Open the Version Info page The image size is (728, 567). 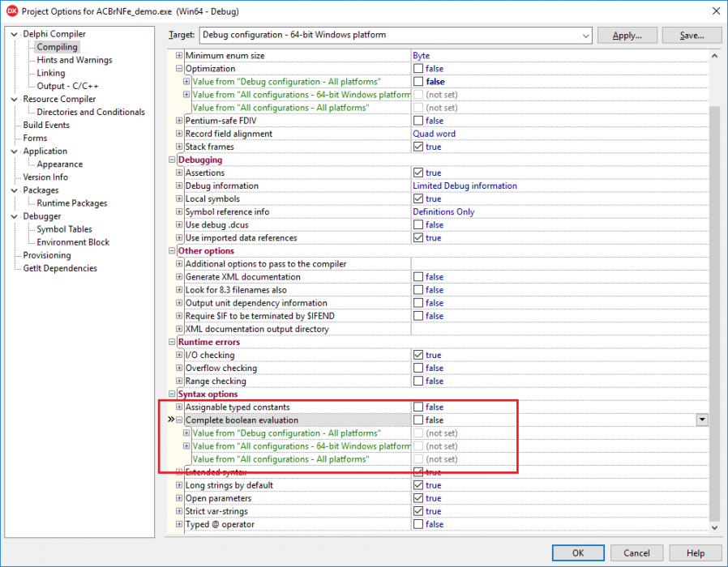[45, 177]
